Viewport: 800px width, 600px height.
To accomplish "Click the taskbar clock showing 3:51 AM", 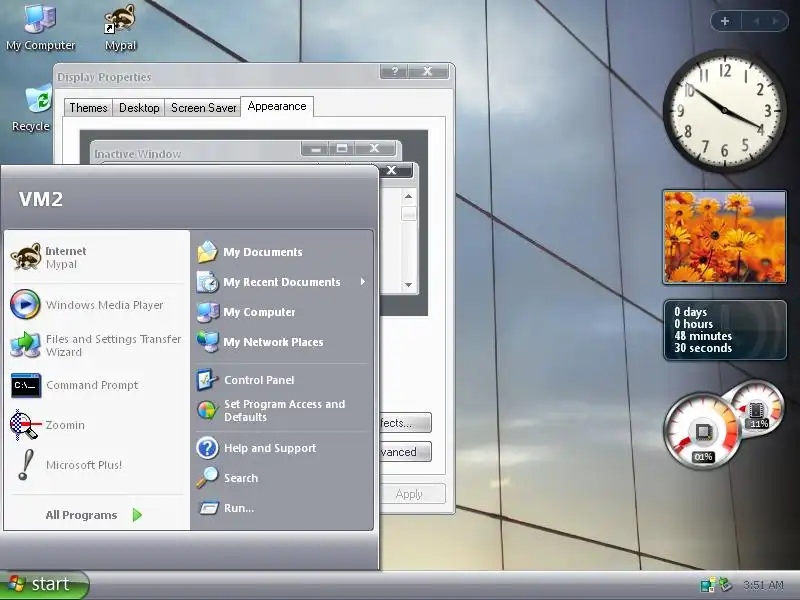I will coord(763,585).
